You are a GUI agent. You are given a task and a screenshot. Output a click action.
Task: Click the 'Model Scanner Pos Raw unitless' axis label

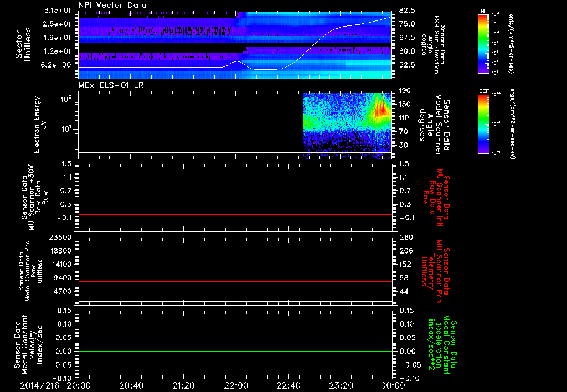tap(30, 271)
